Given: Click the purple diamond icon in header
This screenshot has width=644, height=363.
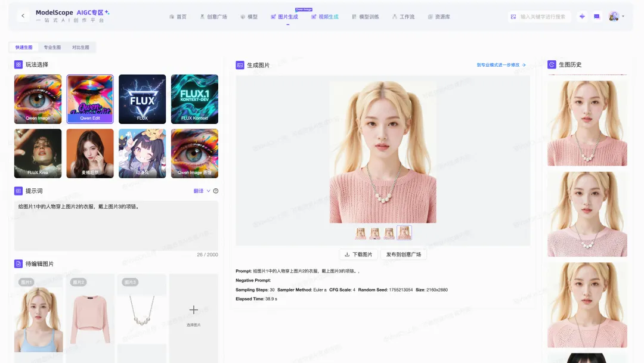Looking at the screenshot, I should pyautogui.click(x=582, y=17).
